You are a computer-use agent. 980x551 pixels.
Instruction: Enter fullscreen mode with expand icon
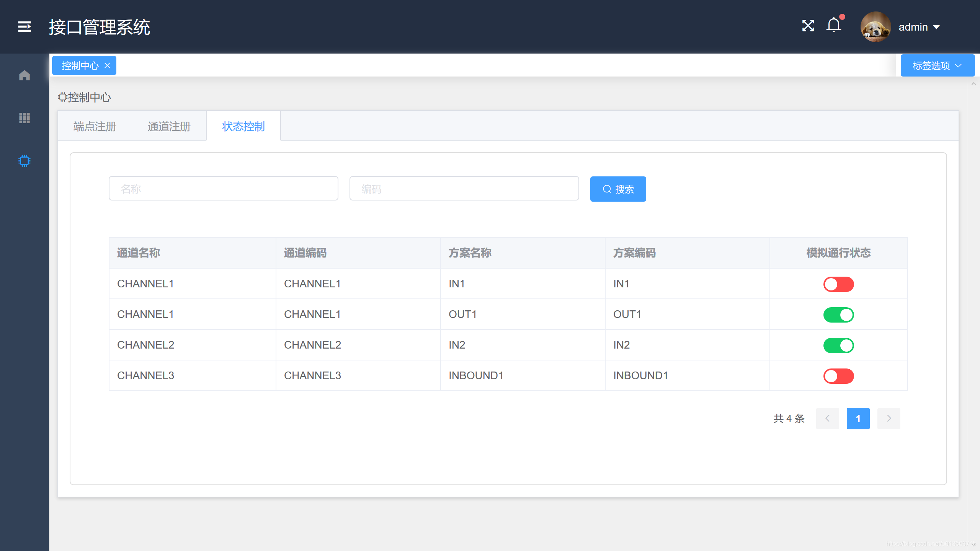808,26
